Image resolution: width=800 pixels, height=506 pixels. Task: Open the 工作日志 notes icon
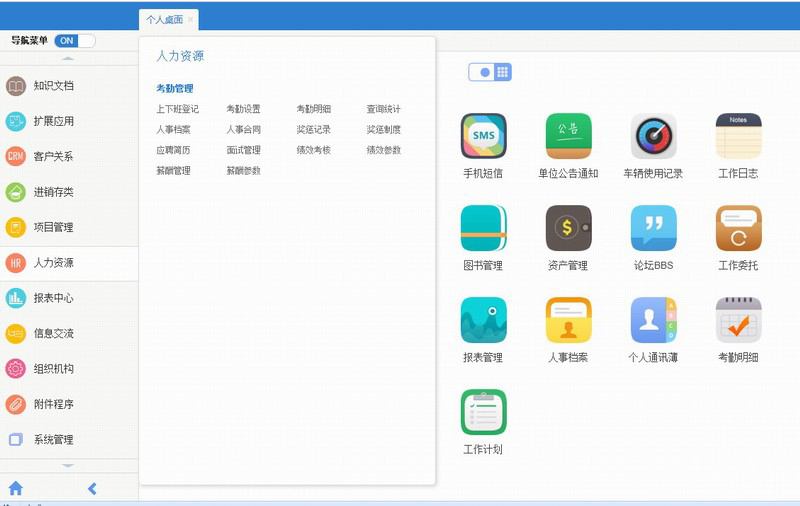[x=738, y=136]
